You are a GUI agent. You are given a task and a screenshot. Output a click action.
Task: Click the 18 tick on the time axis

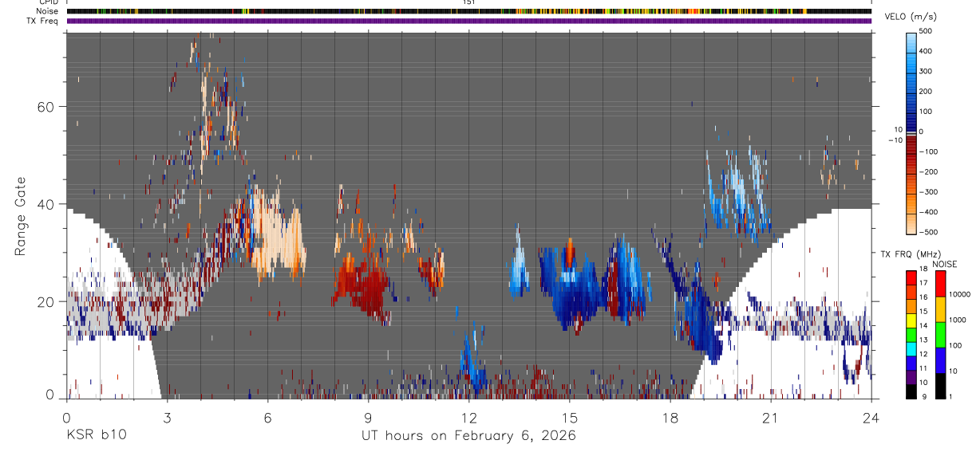coord(670,417)
